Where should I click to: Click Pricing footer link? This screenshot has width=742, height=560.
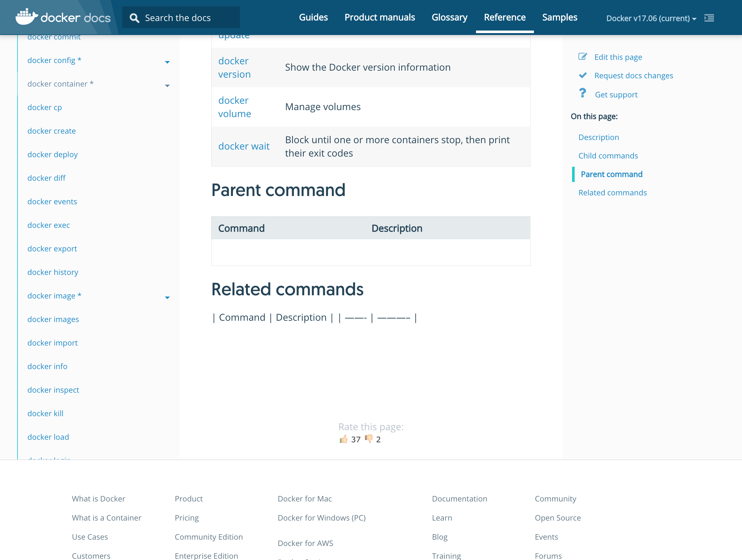click(x=187, y=518)
